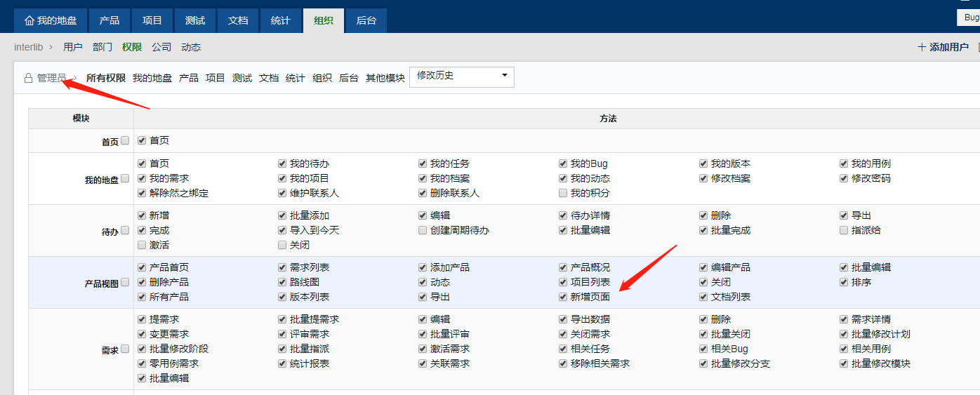Screen dimensions: 980x395
Task: Enable the 激活 checkbox in 待办 row
Action: 142,245
